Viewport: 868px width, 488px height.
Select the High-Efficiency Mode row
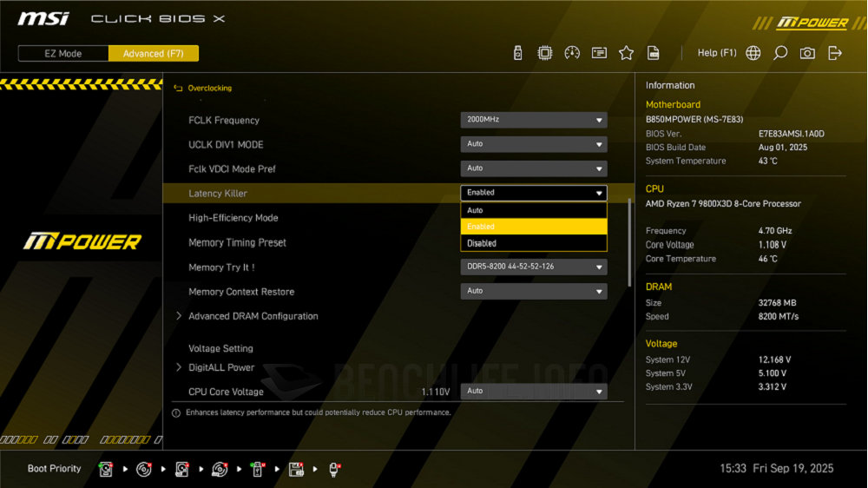pyautogui.click(x=233, y=218)
